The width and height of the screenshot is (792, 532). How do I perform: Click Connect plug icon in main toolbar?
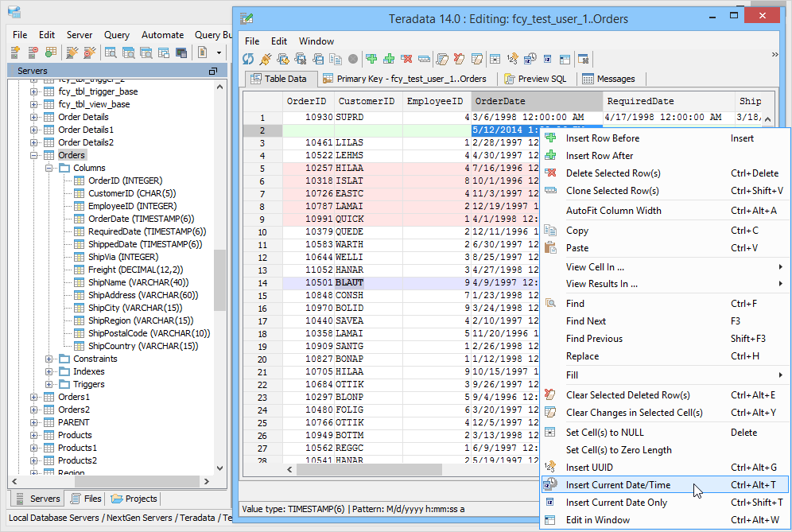[72, 52]
